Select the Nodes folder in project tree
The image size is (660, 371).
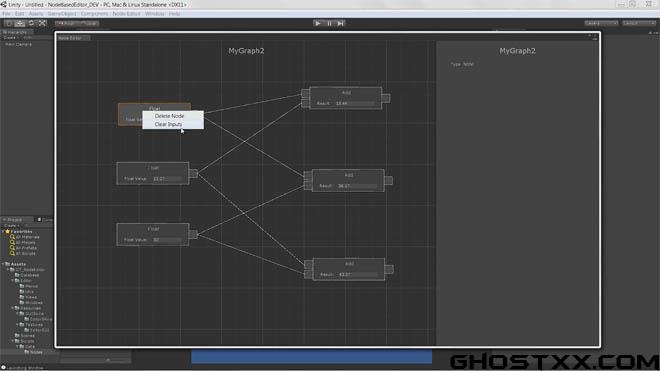(36, 352)
